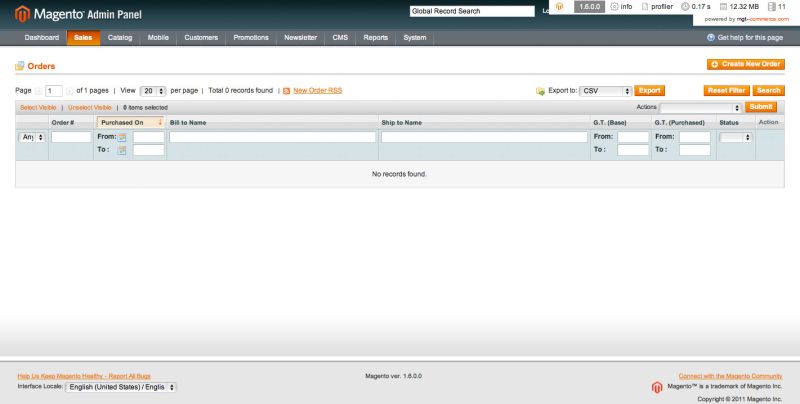This screenshot has width=800, height=404.
Task: Open the Customers menu
Action: (x=201, y=37)
